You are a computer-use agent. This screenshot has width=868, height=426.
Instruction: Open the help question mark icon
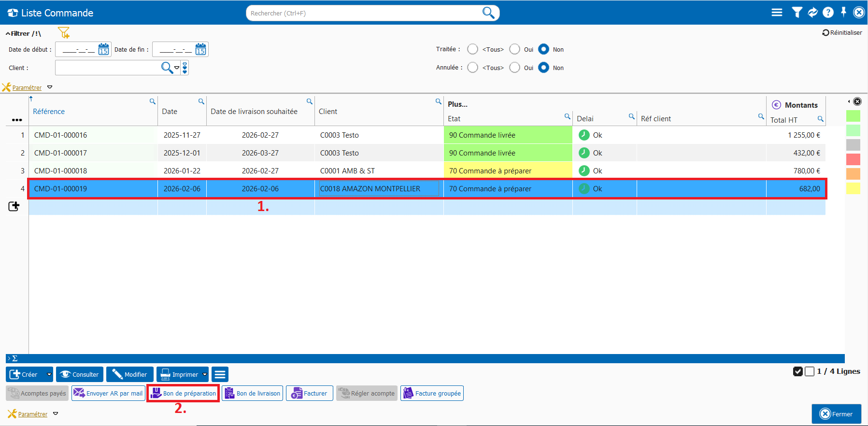coord(828,13)
